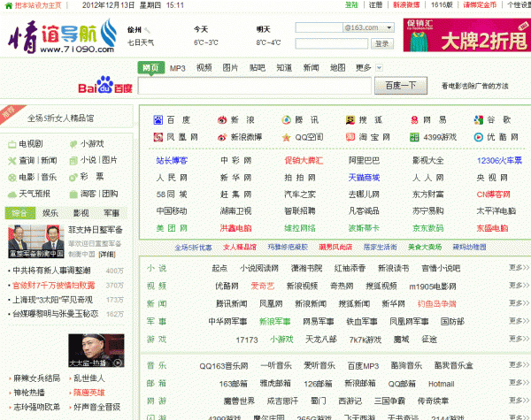Image resolution: width=531 pixels, height=420 pixels.
Task: Click the bag icon beside 淘客
Action: pyautogui.click(x=73, y=195)
